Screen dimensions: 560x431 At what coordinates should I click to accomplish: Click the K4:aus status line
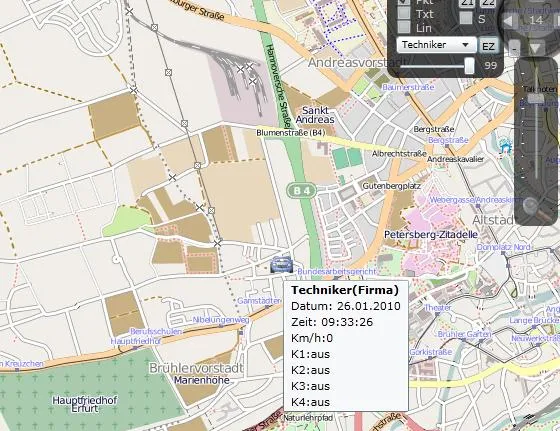(310, 402)
